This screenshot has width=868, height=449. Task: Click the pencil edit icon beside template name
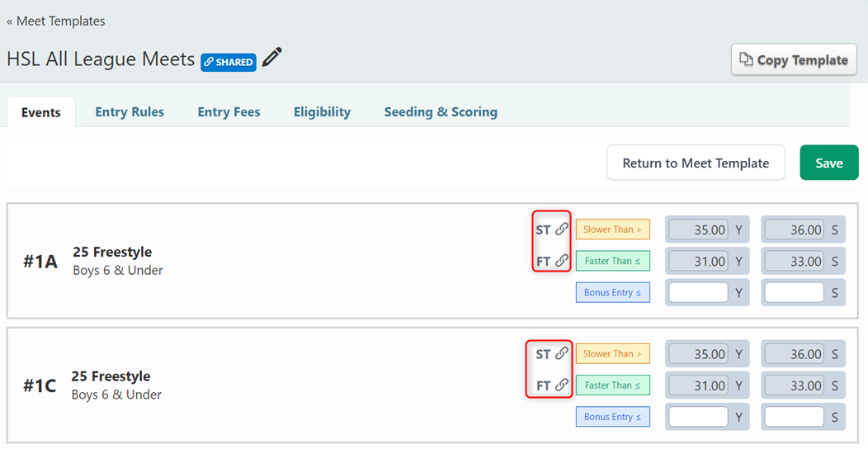[x=271, y=59]
